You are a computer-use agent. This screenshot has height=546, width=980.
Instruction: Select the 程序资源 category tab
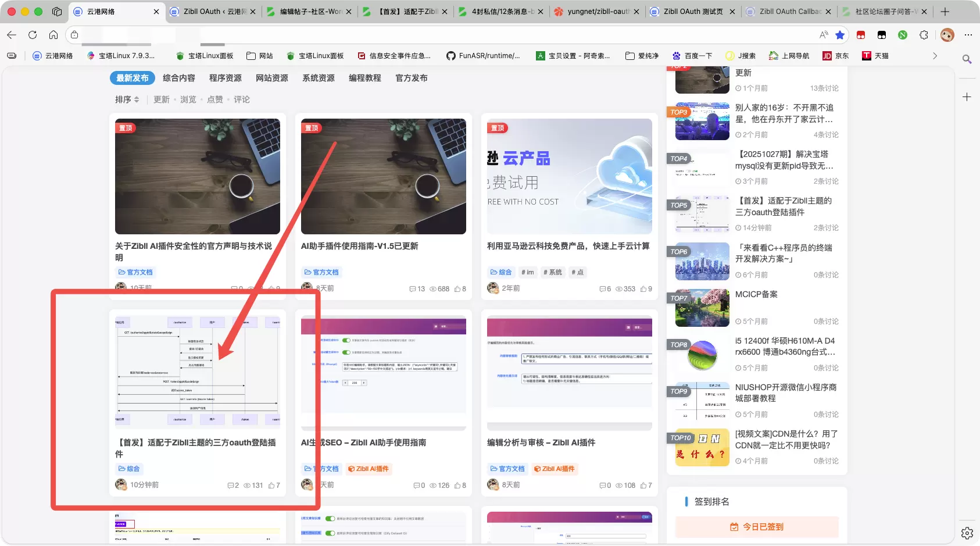[x=226, y=78]
